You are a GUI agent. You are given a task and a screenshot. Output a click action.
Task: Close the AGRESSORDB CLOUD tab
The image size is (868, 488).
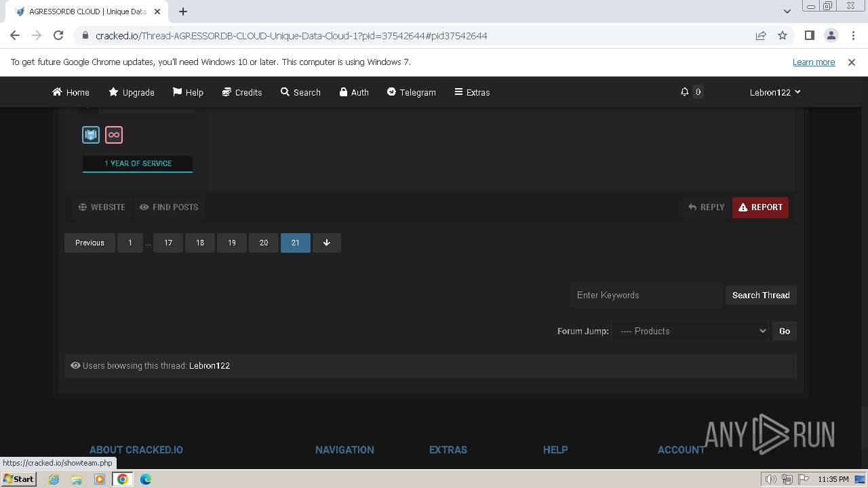[158, 12]
